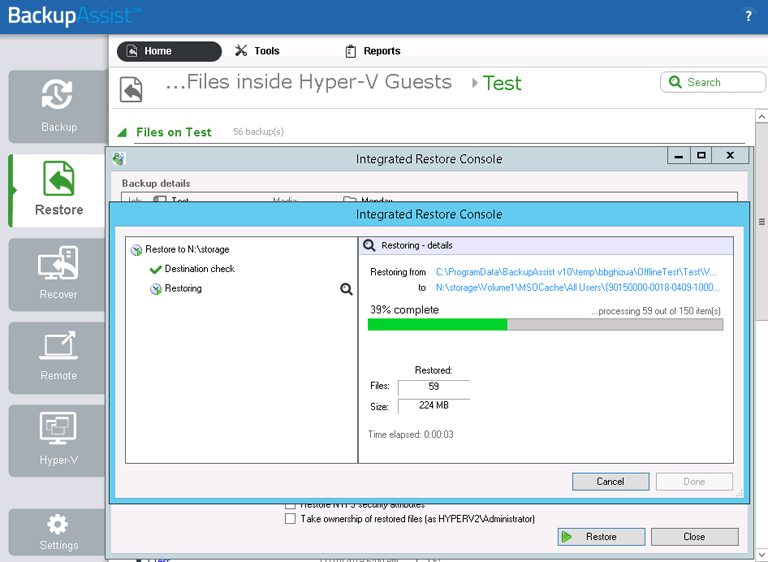Click inside the Search field
The width and height of the screenshot is (768, 562).
tap(712, 82)
